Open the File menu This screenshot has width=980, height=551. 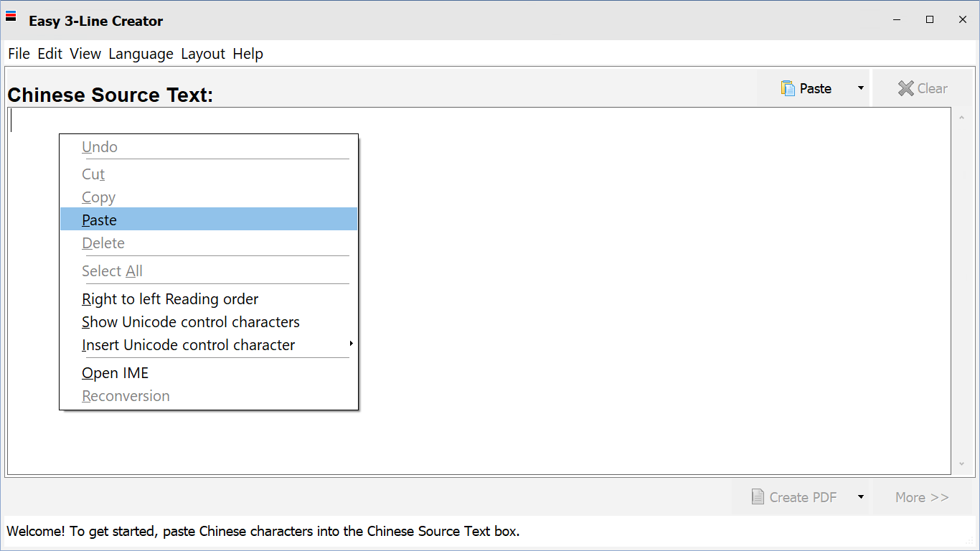point(19,54)
